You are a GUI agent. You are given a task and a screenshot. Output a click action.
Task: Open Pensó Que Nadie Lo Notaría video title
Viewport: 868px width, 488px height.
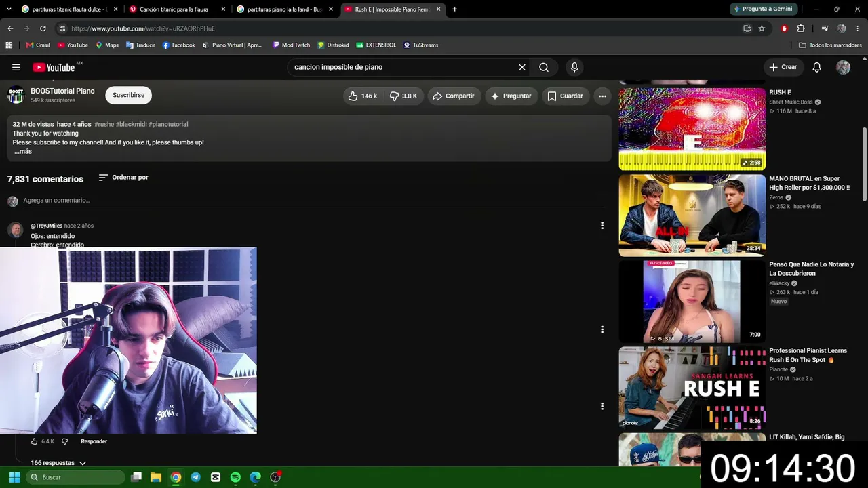tap(811, 269)
